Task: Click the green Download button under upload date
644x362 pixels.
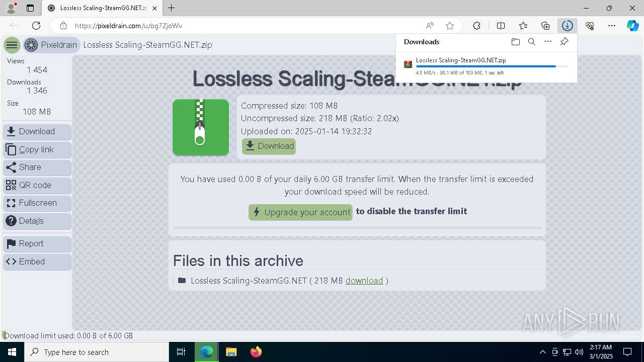Action: [x=269, y=146]
